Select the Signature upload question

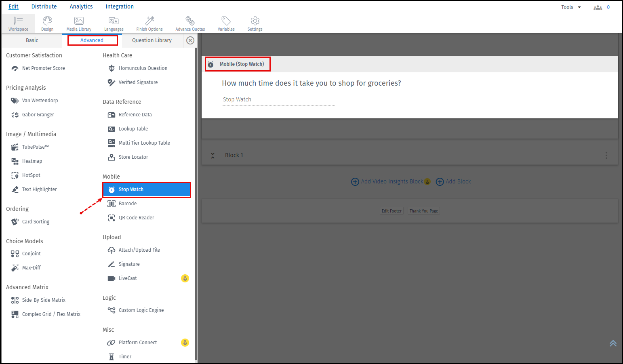click(128, 264)
